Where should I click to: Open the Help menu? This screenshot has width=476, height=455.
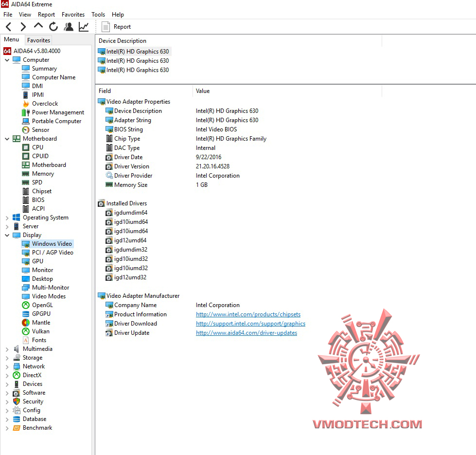(118, 15)
